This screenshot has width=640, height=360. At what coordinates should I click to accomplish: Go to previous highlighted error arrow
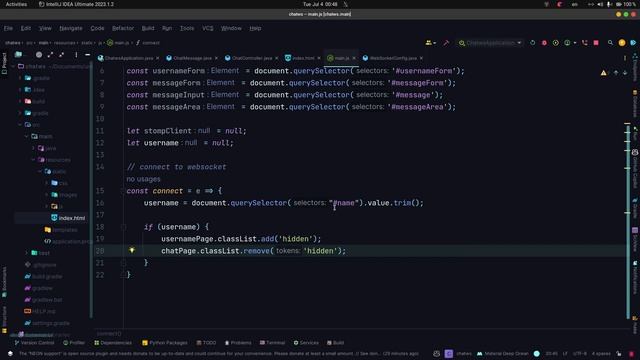(x=616, y=73)
